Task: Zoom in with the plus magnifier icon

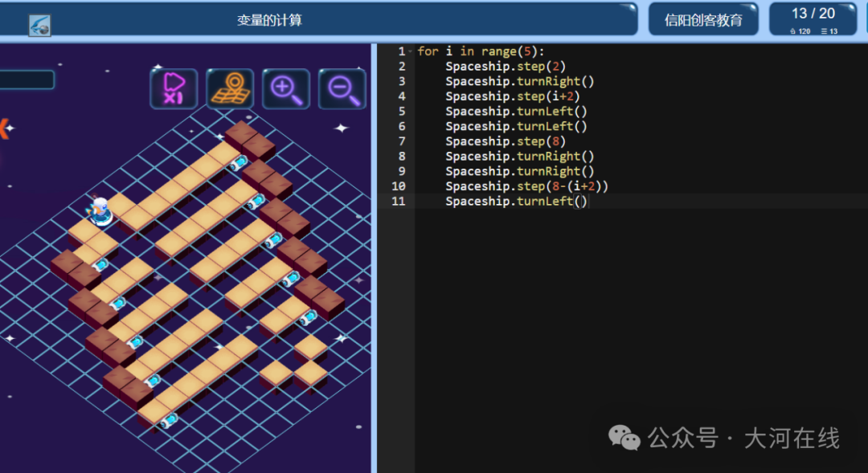Action: [286, 88]
